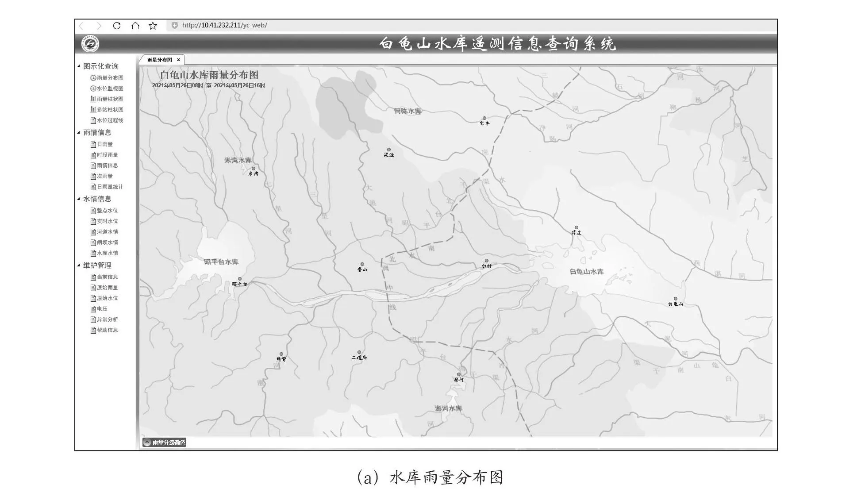This screenshot has height=504, width=857.
Task: Click the 梁洼 rain station marker
Action: tap(389, 150)
